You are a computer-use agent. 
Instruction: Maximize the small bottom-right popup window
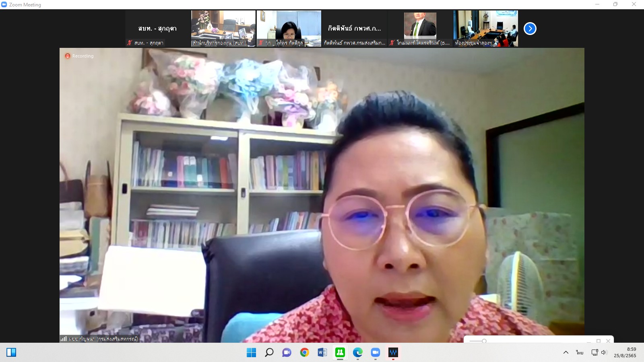pos(599,341)
